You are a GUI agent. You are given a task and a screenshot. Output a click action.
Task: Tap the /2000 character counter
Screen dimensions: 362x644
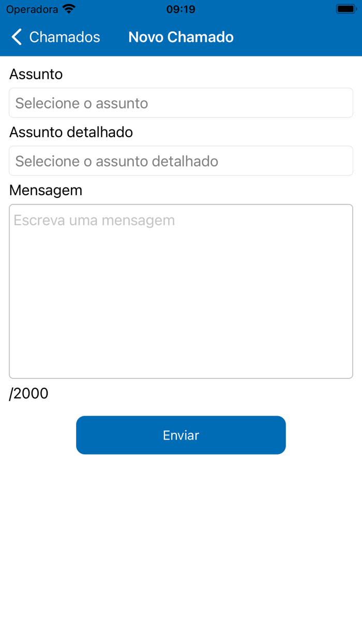(x=28, y=393)
